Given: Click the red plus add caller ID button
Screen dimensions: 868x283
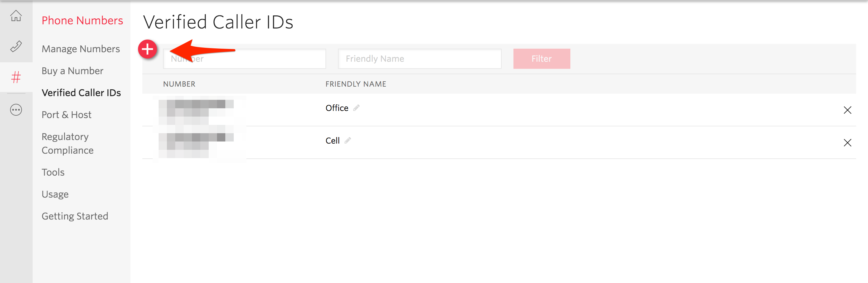Looking at the screenshot, I should tap(148, 49).
